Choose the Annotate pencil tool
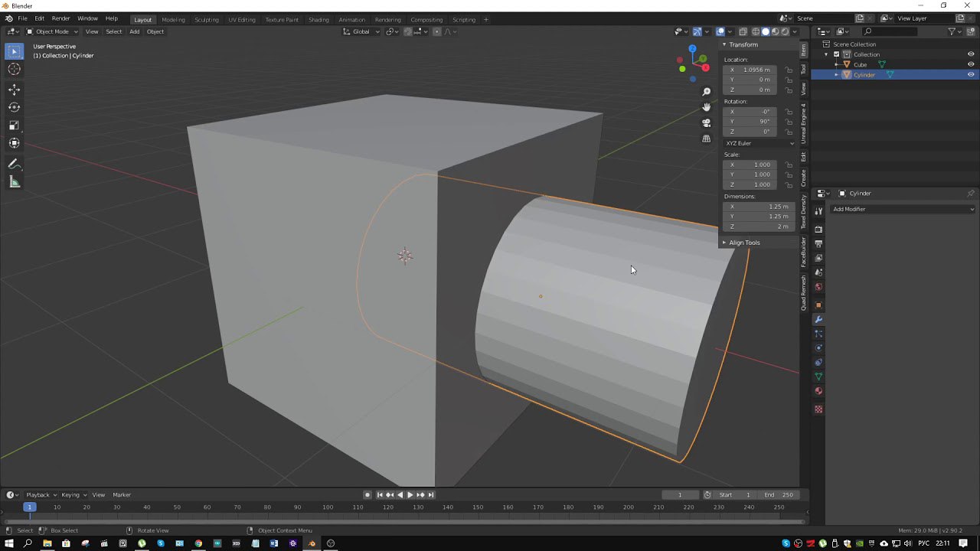 click(14, 165)
